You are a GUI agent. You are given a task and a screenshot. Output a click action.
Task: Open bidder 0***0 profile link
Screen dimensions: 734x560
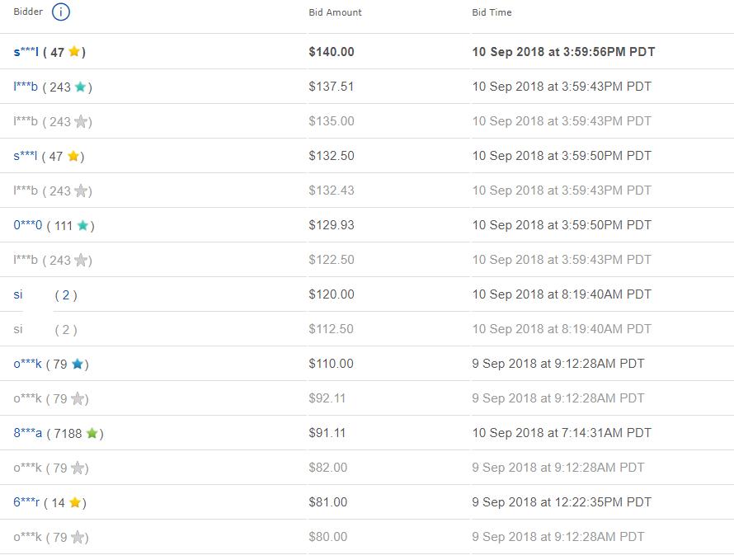[27, 225]
